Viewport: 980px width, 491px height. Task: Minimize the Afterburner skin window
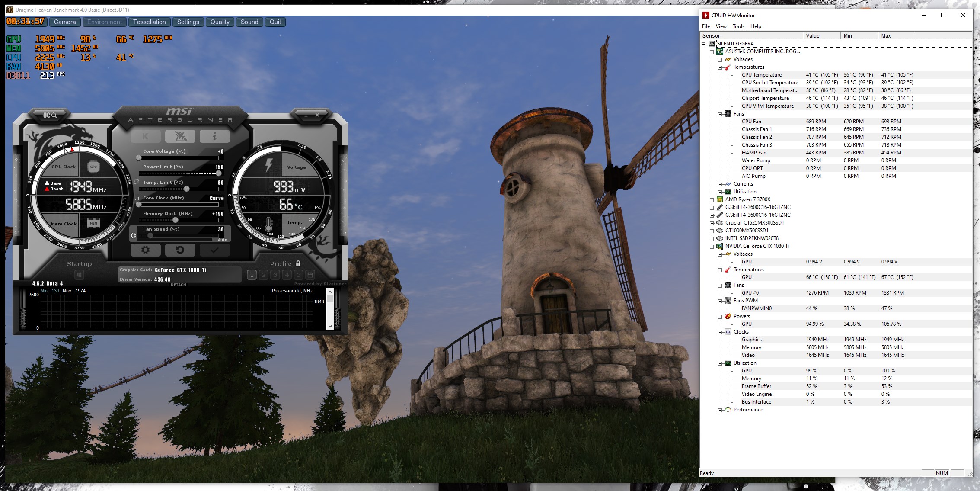tap(306, 116)
